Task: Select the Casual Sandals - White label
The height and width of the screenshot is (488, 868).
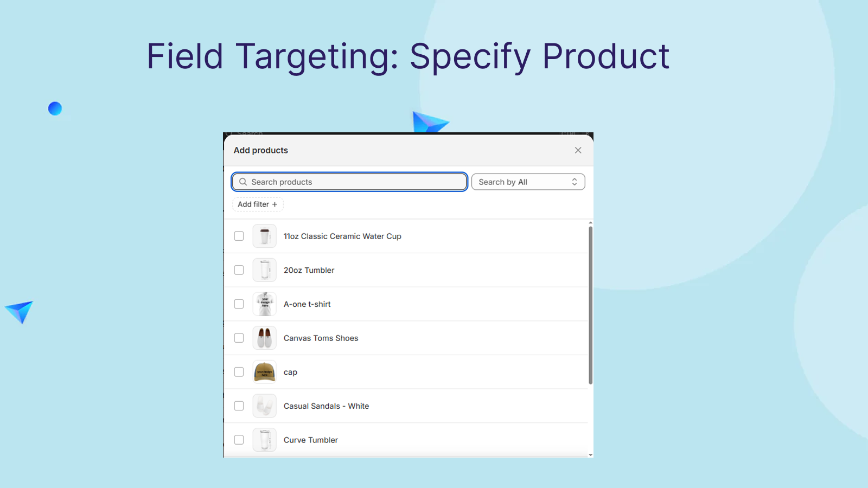Action: (x=326, y=406)
